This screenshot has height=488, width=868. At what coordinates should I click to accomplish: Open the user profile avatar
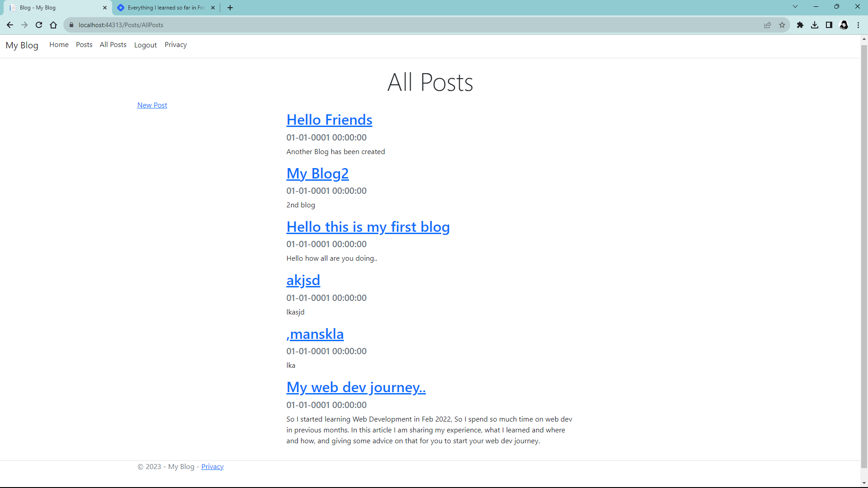[844, 25]
